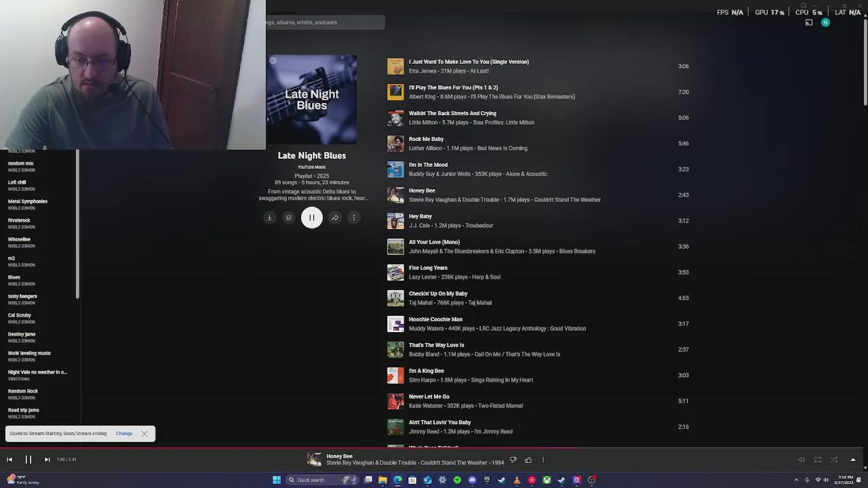Expand the now playing panel arrow

click(853, 460)
